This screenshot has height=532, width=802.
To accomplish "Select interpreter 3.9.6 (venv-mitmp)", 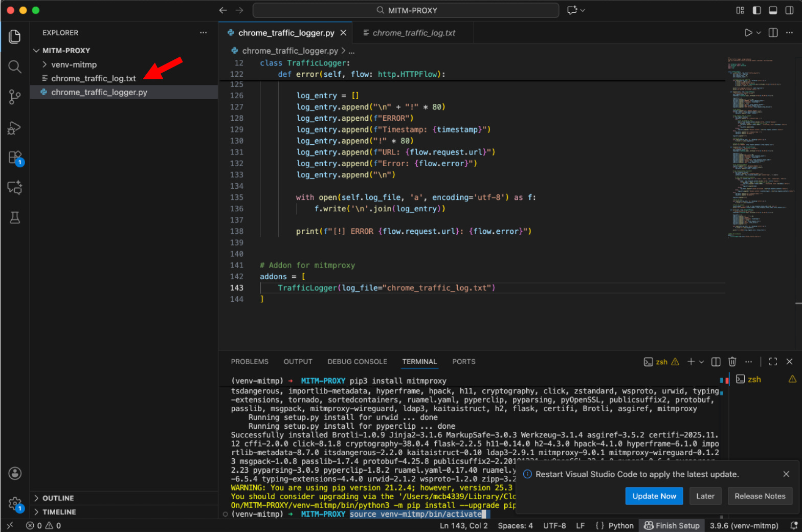I will click(x=744, y=525).
